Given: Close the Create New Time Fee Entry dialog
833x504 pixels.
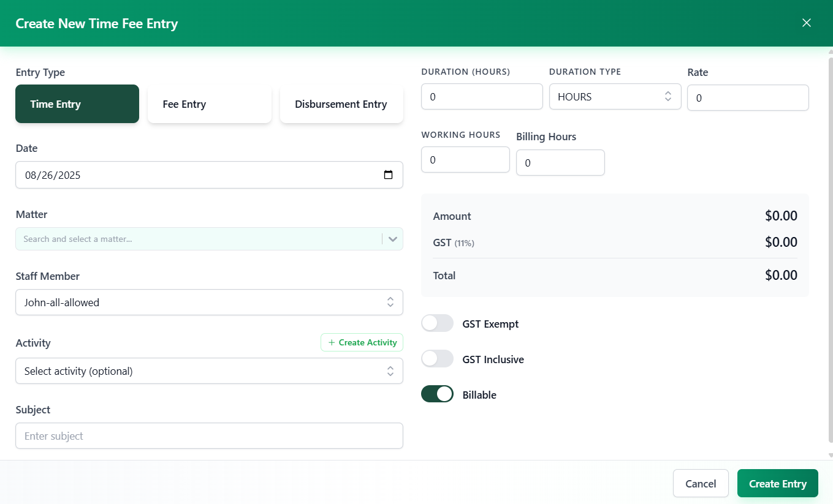Looking at the screenshot, I should tap(807, 23).
